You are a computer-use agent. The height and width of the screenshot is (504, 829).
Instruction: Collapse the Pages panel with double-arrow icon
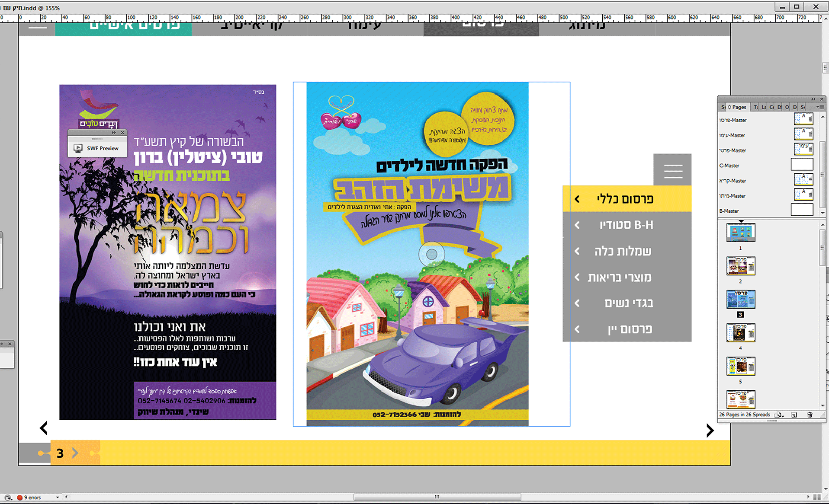point(813,99)
